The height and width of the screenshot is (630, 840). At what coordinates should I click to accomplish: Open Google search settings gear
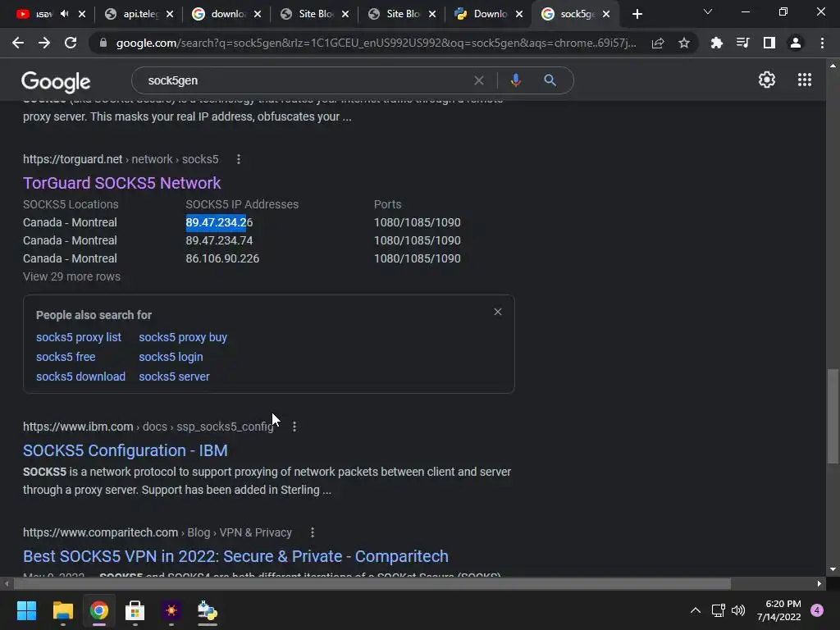[x=767, y=80]
